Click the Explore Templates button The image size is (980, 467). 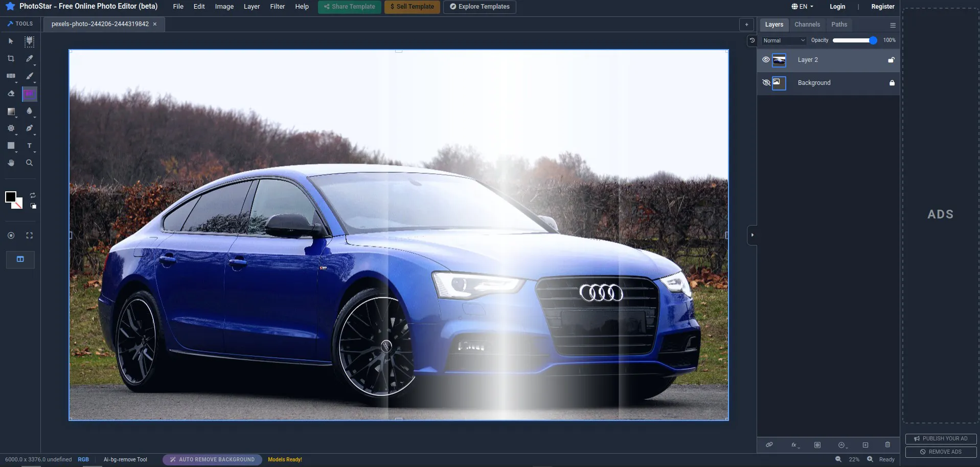point(480,7)
